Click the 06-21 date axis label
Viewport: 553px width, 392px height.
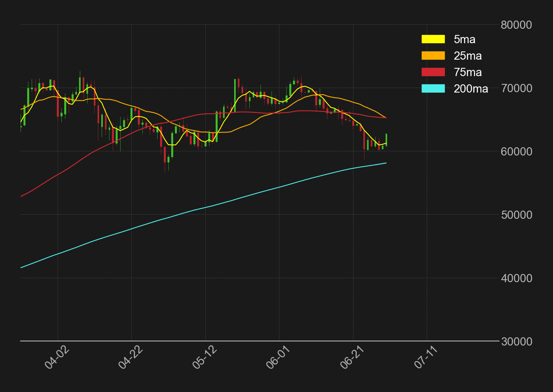[352, 357]
